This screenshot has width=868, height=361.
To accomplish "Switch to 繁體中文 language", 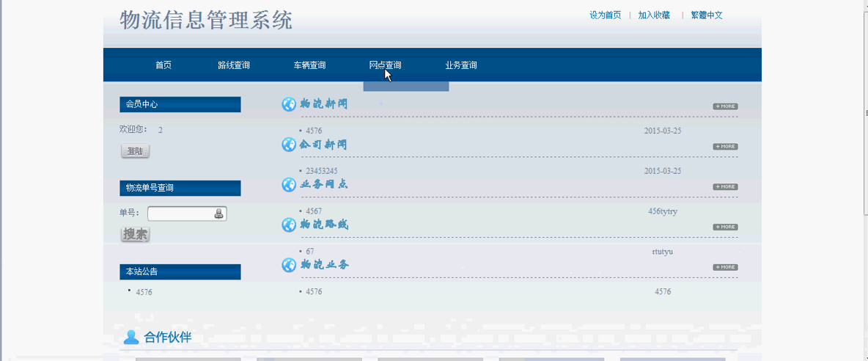I will tap(707, 15).
